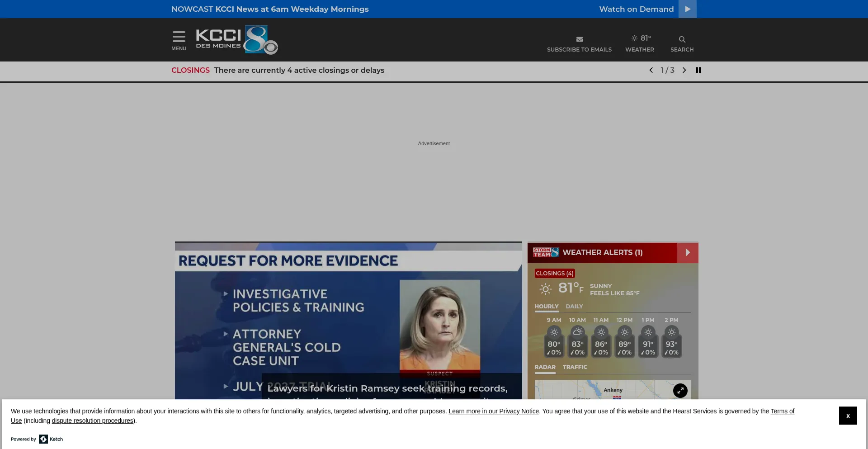The height and width of the screenshot is (449, 868).
Task: Open the Terms of Use link
Action: click(x=782, y=411)
